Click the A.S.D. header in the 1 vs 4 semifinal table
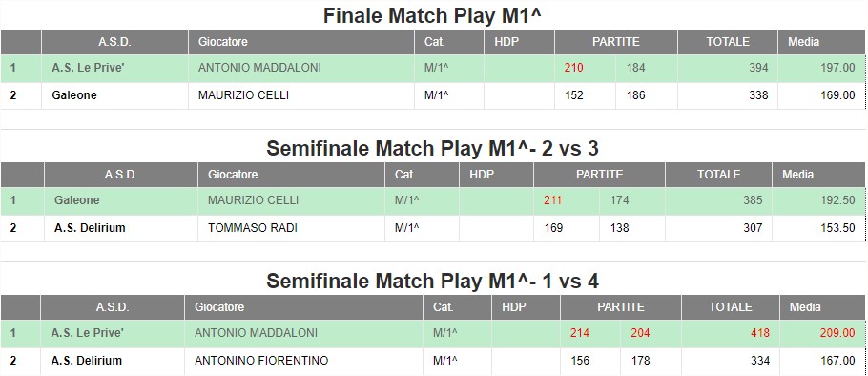 112,306
